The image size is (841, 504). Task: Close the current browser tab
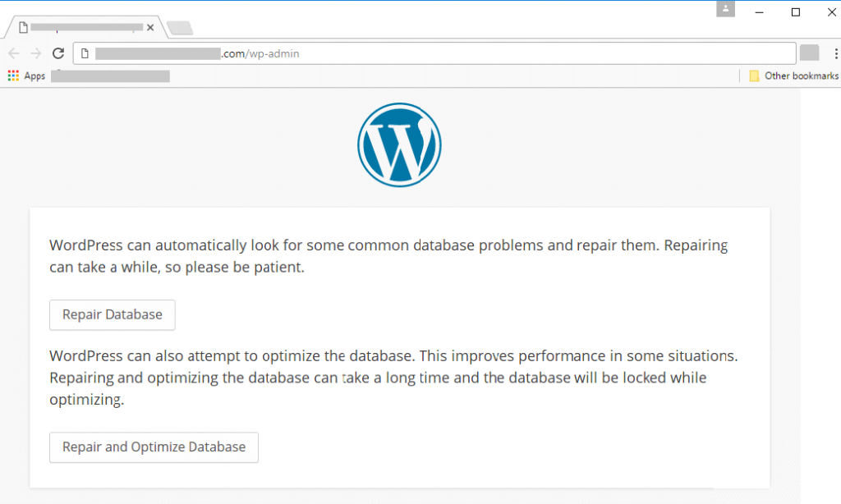coord(150,27)
